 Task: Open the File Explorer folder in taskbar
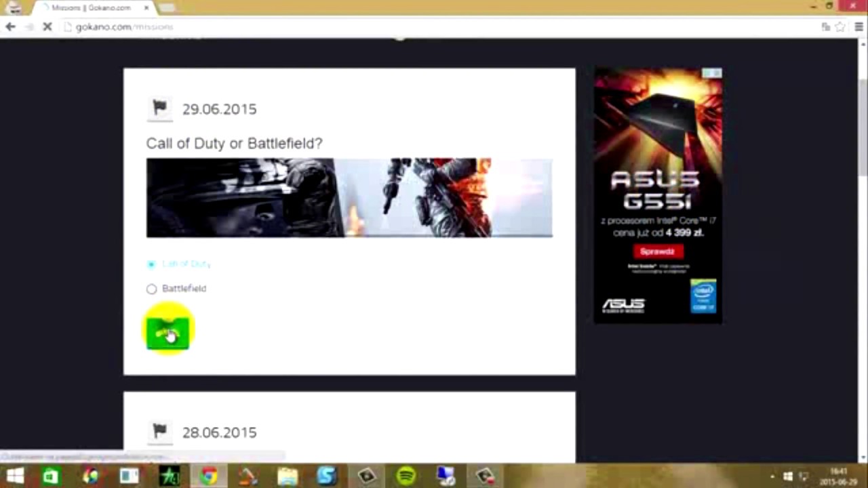[x=288, y=476]
